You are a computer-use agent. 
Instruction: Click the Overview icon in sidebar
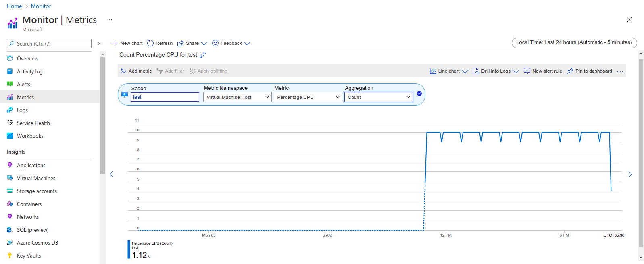10,58
